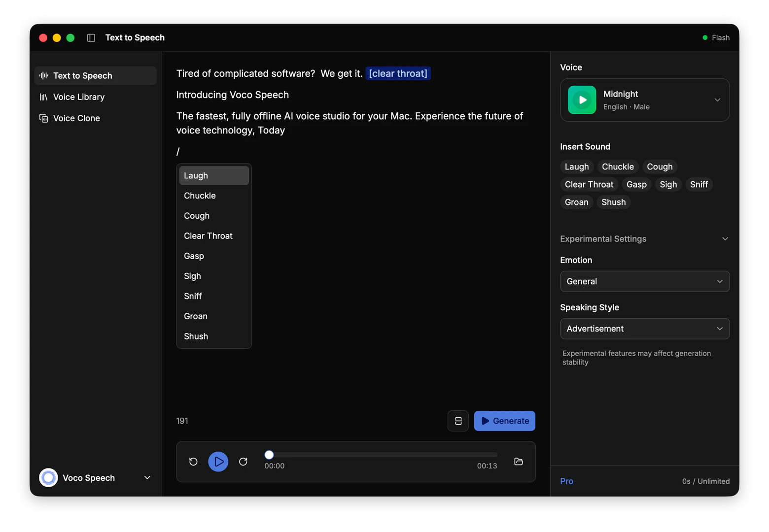
Task: Reveal the generated audio in Finder
Action: [x=519, y=462]
